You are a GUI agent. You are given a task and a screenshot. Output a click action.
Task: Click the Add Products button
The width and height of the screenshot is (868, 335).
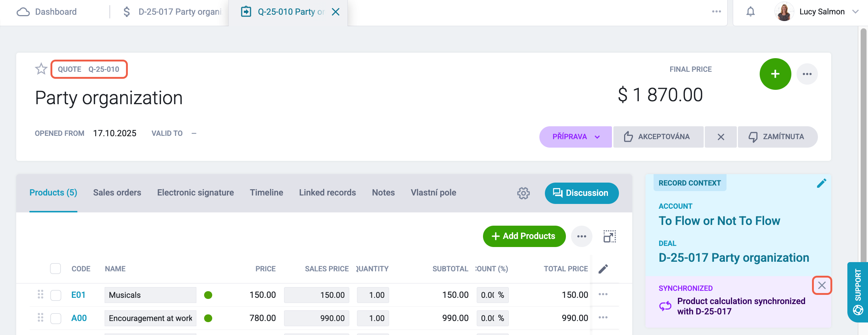point(524,236)
